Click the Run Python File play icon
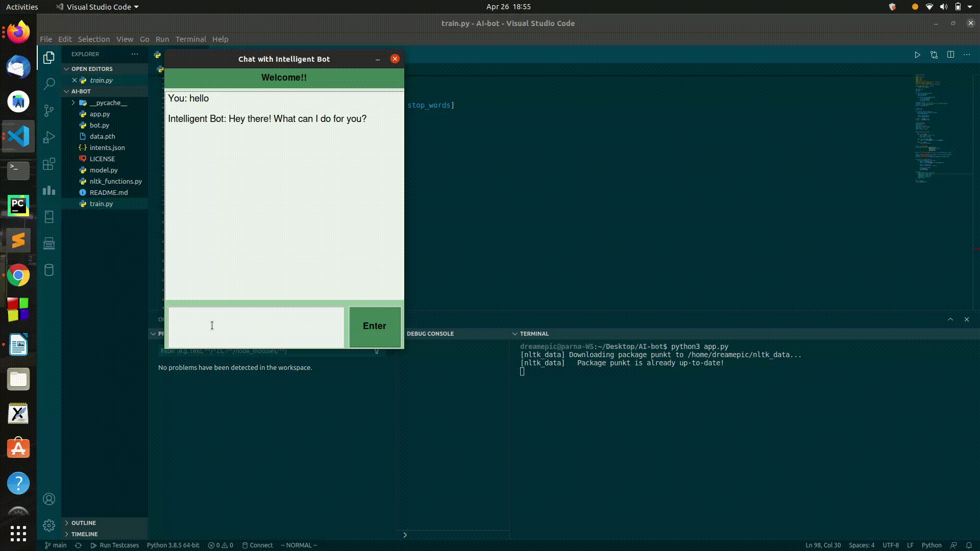This screenshot has width=980, height=551. 917,55
